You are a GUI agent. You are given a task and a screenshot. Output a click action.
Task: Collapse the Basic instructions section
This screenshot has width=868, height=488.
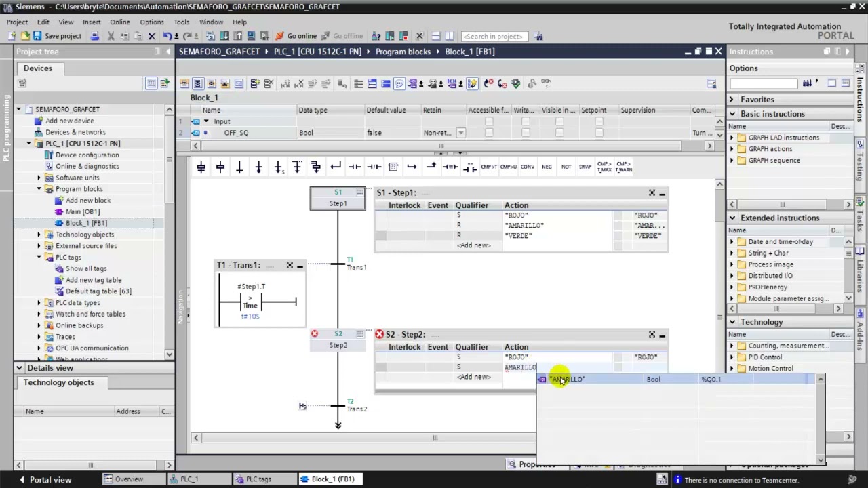click(x=732, y=114)
